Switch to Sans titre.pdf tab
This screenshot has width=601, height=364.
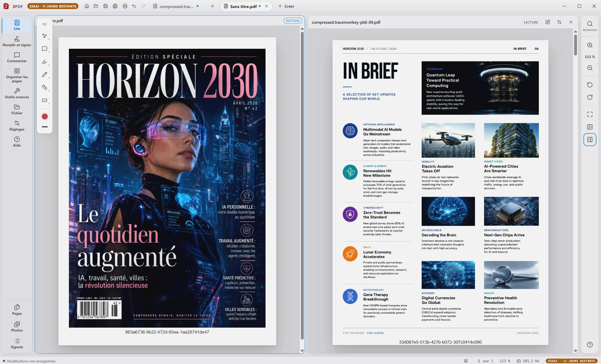coord(243,6)
